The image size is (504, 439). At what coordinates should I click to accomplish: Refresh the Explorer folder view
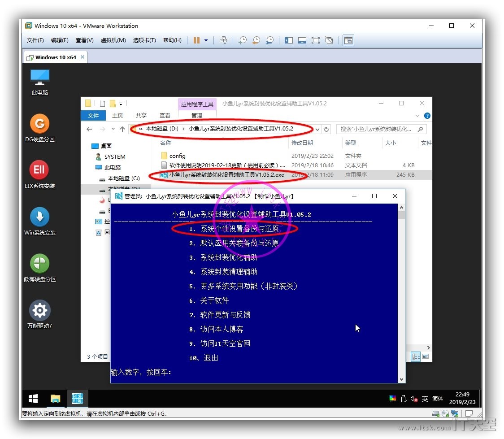[x=326, y=129]
